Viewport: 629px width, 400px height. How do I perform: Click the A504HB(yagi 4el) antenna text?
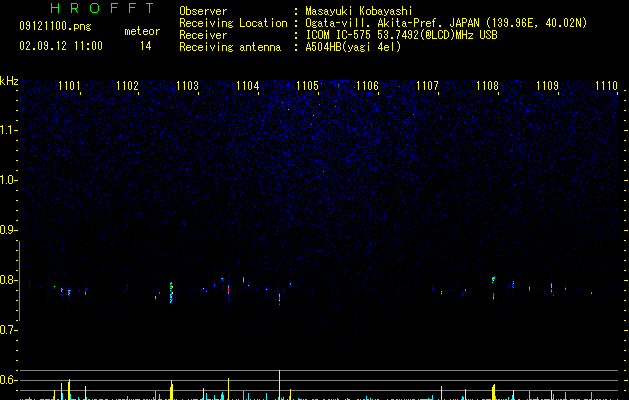(x=353, y=47)
